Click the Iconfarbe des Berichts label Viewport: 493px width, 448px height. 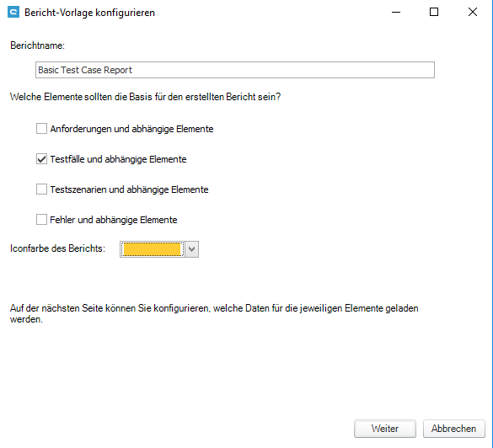(x=57, y=248)
